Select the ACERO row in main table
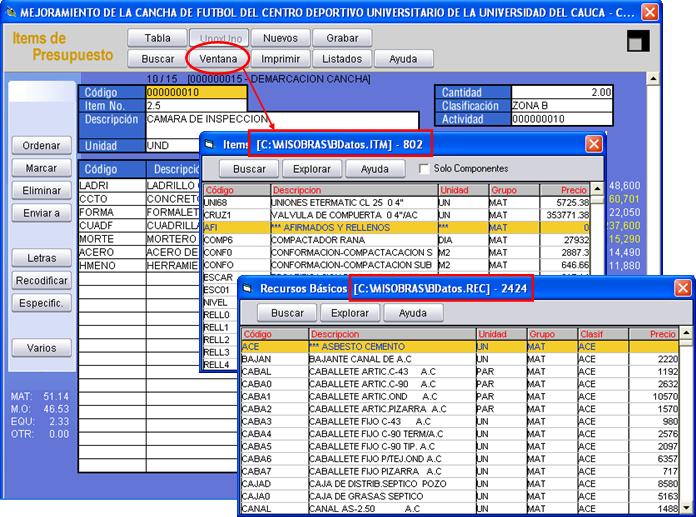Screen dimensions: 696x517 coord(139,252)
